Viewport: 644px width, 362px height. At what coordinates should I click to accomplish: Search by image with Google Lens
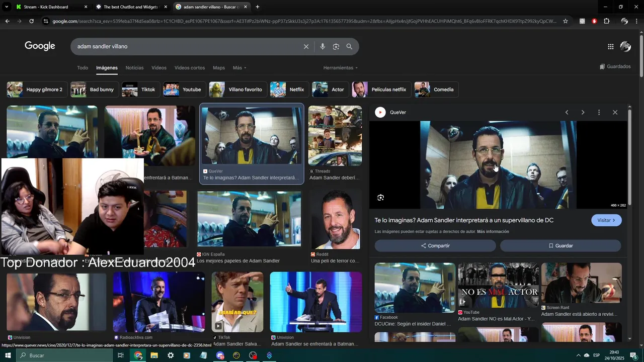(x=336, y=46)
